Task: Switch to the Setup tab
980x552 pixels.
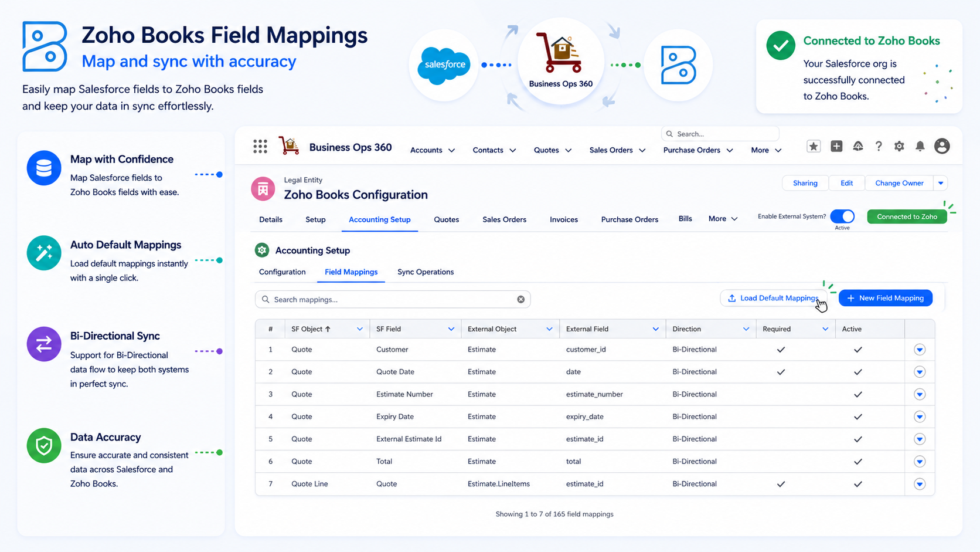Action: coord(315,219)
